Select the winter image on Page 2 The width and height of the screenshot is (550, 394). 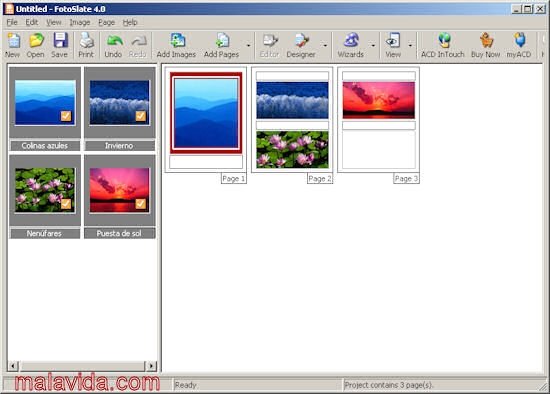pyautogui.click(x=292, y=100)
